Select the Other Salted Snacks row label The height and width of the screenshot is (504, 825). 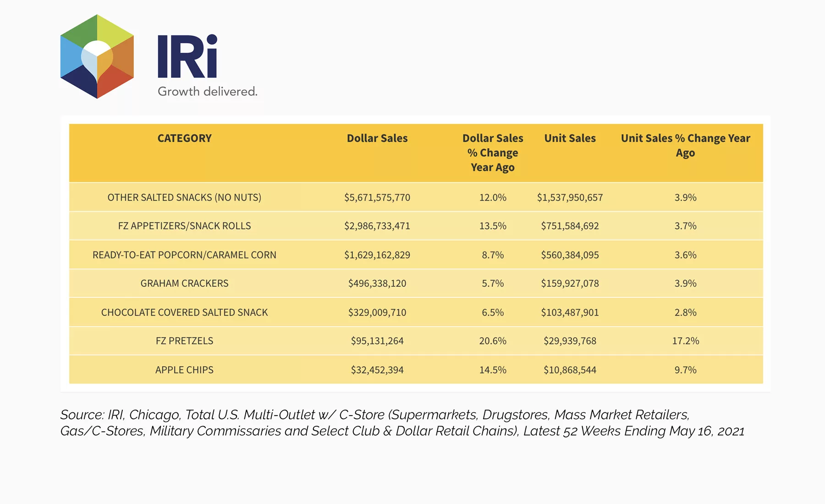pos(184,197)
